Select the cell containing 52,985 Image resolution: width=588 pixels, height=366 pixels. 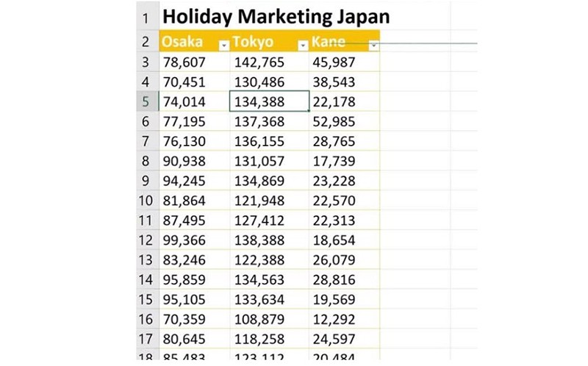pos(344,121)
